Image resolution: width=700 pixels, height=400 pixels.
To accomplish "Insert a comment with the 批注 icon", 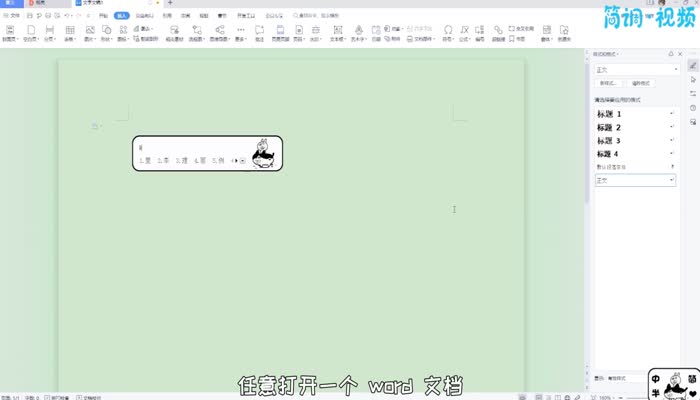I will click(x=259, y=32).
